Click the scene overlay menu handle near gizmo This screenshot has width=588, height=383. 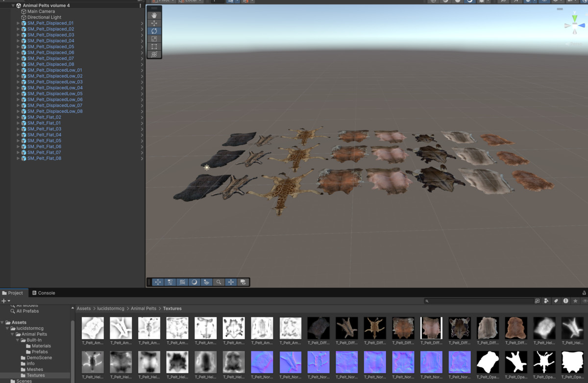coord(560,9)
